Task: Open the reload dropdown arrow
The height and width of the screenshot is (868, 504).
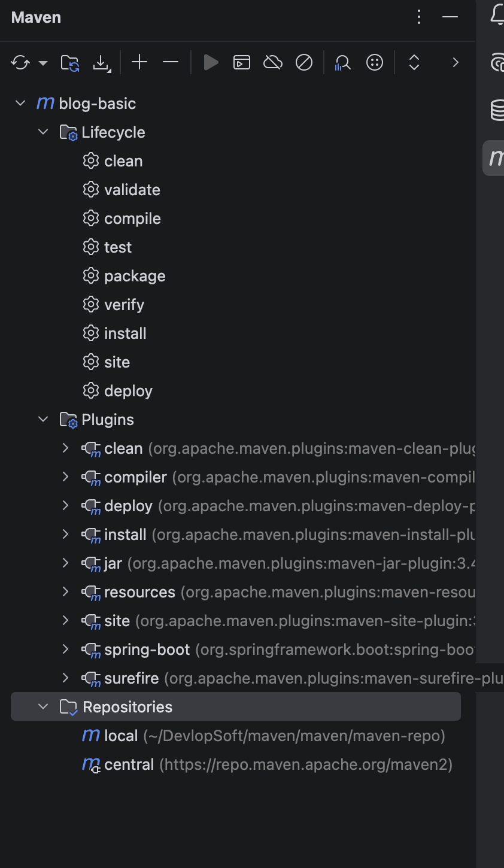Action: coord(42,62)
